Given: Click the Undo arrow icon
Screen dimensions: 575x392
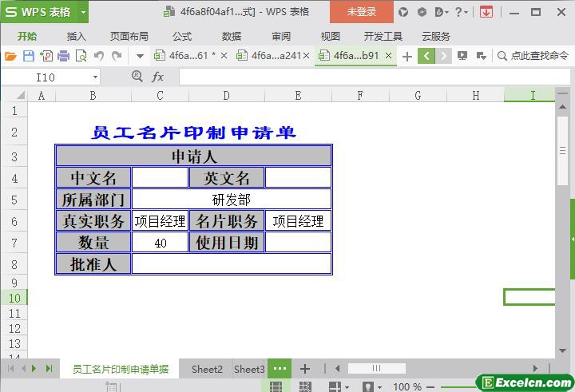Looking at the screenshot, I should point(99,56).
